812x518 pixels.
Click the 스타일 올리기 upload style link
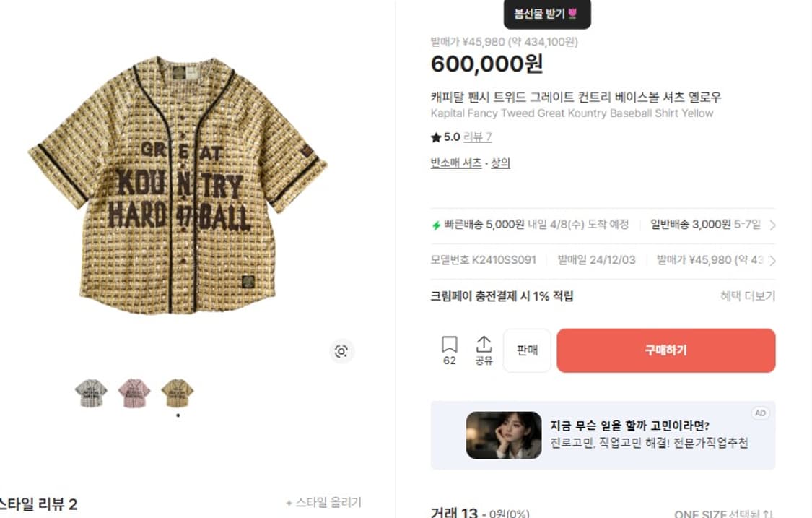(323, 502)
